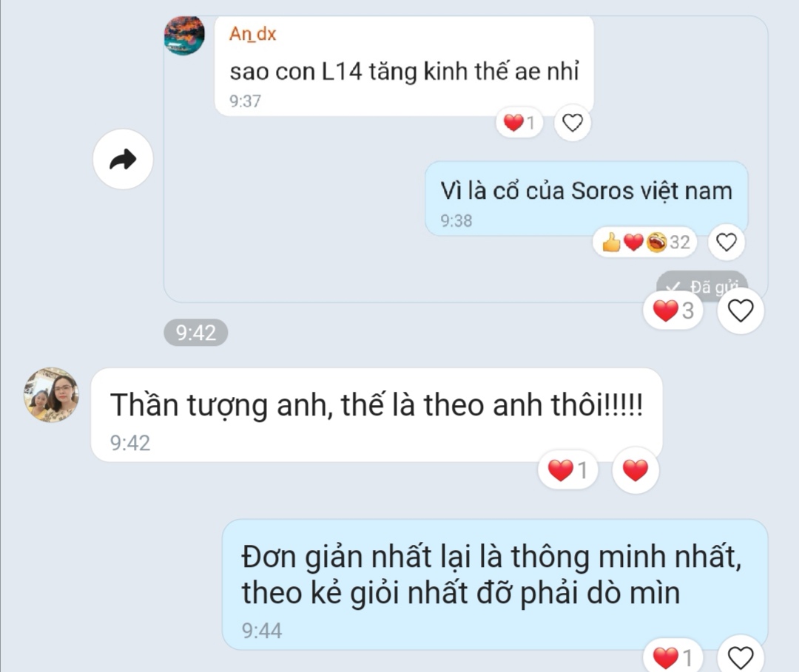
Task: Tap outline heart on 'Đơn giản nhất' message
Action: 741,657
